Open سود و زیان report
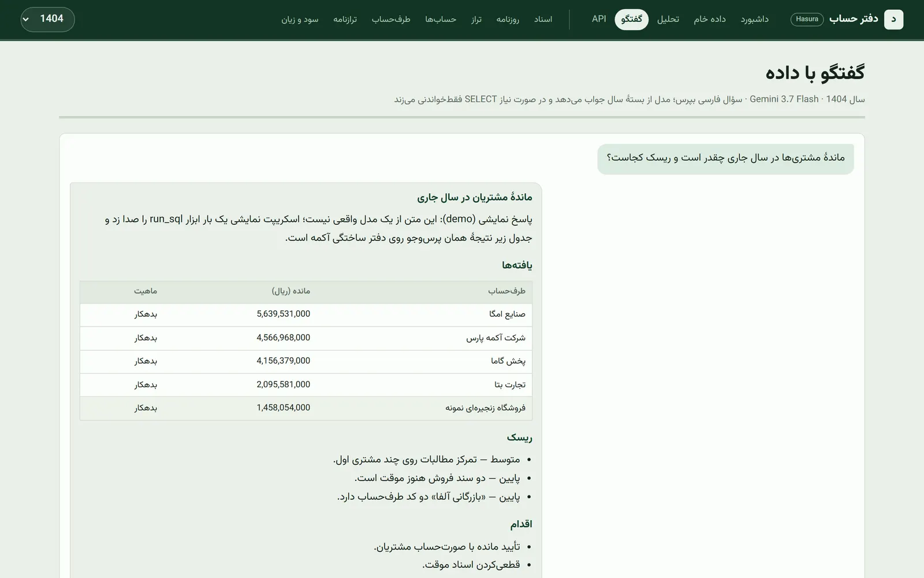924x578 pixels. (x=300, y=19)
